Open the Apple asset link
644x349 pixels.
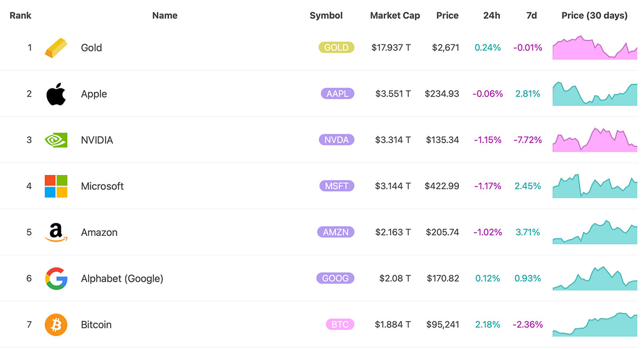point(94,94)
